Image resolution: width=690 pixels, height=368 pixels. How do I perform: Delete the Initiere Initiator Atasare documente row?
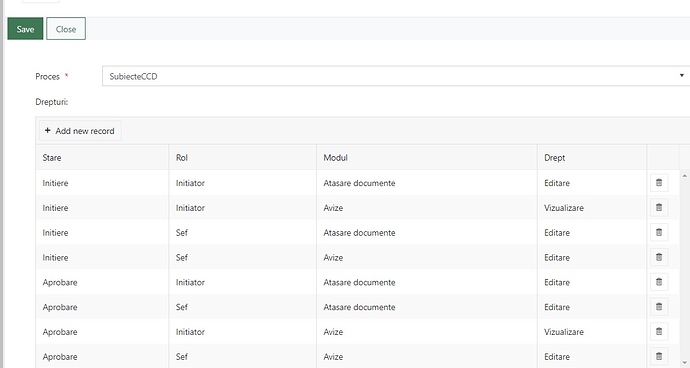659,183
